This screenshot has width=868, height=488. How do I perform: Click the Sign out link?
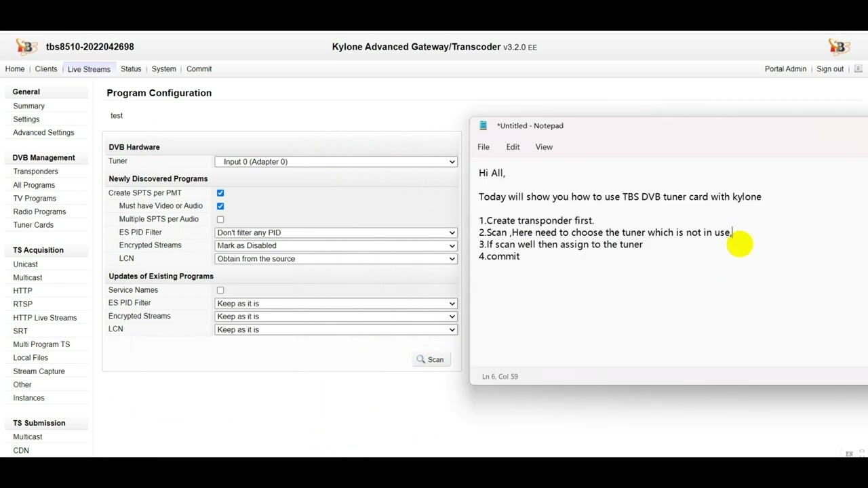(x=830, y=69)
